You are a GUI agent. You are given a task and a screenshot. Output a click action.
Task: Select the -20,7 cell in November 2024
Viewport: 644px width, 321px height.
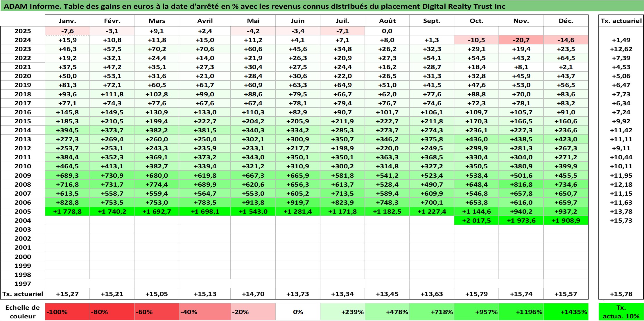click(521, 40)
